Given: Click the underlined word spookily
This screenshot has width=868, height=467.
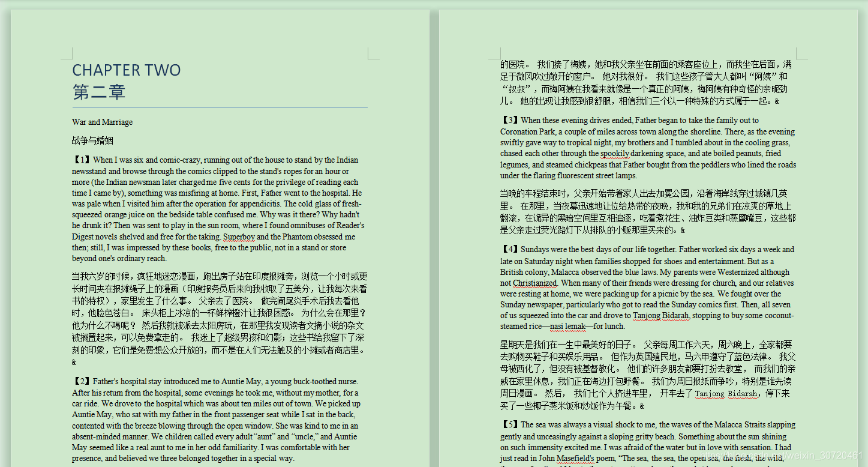Looking at the screenshot, I should point(615,153).
